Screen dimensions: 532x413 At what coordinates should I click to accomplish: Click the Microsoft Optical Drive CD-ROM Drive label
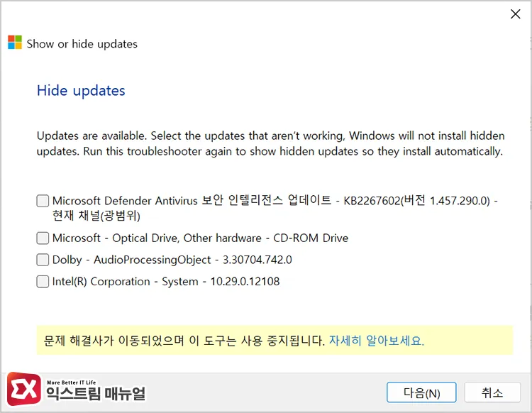point(200,238)
